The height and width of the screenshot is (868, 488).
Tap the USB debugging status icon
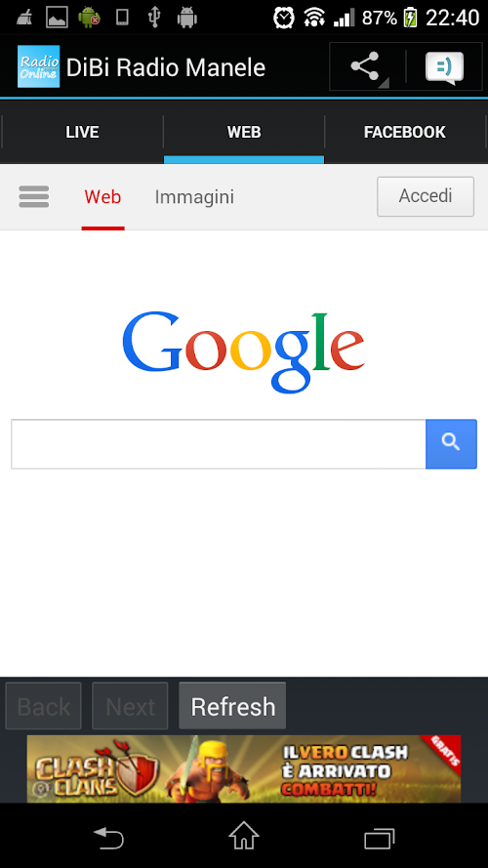pos(154,18)
